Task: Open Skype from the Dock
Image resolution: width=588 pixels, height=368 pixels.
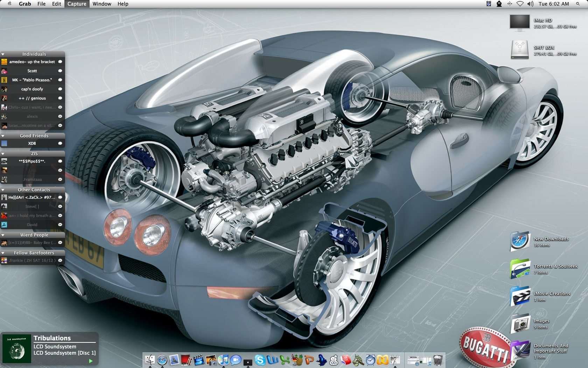Action: click(260, 360)
